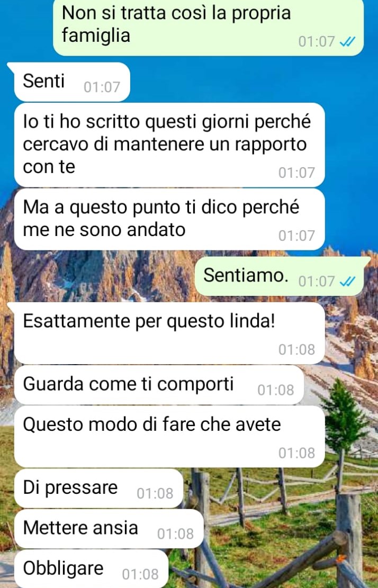Tap the 01:07 timestamp beside 'Sentiamo.'

point(317,281)
